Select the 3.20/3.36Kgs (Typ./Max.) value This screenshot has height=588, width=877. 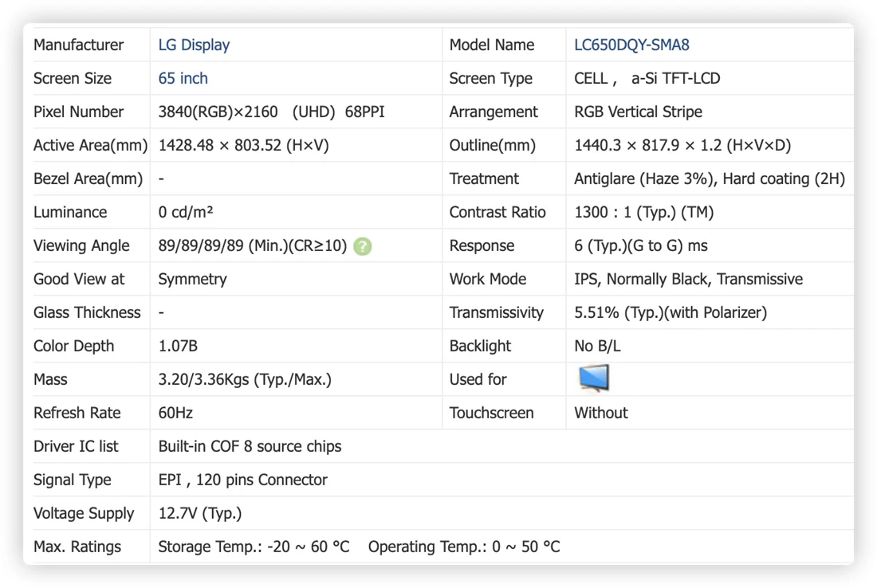(x=245, y=379)
